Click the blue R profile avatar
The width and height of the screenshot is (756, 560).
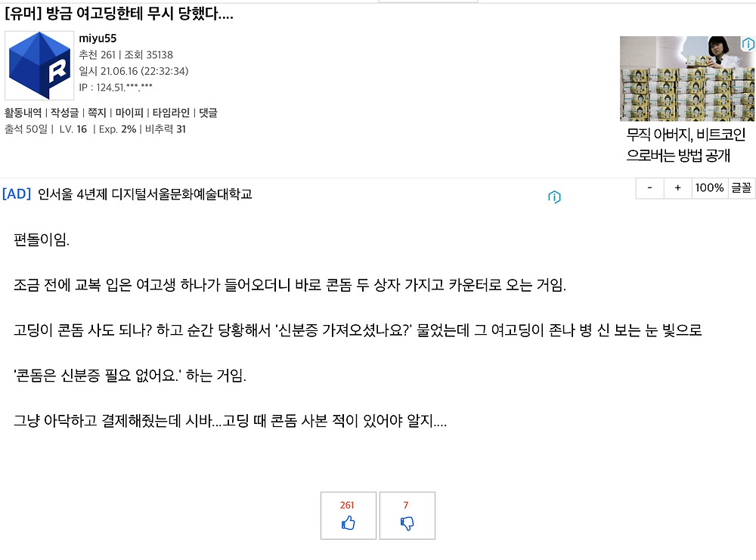(x=39, y=66)
